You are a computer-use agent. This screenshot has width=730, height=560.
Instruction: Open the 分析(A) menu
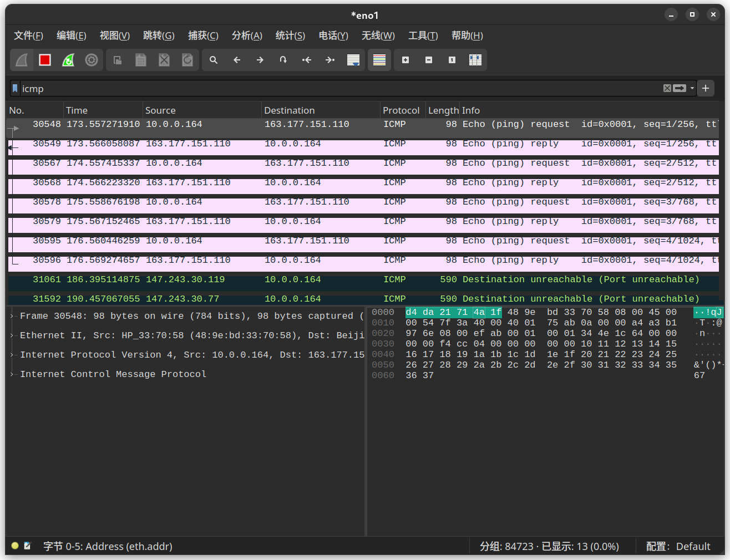[x=247, y=35]
